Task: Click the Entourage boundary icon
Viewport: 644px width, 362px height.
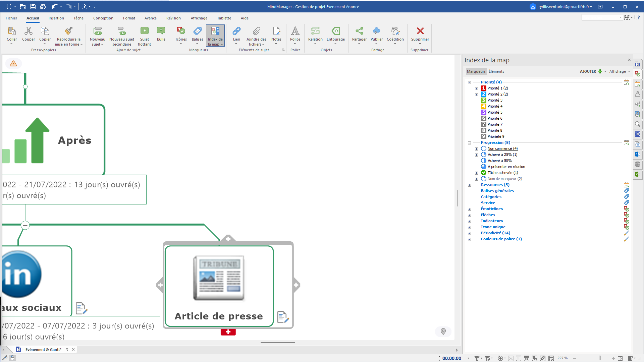Action: [335, 31]
